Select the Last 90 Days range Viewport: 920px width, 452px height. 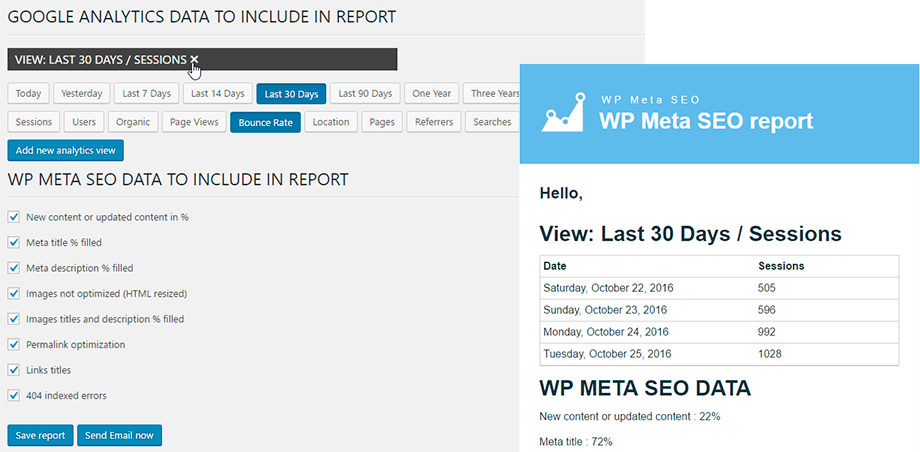coord(365,94)
